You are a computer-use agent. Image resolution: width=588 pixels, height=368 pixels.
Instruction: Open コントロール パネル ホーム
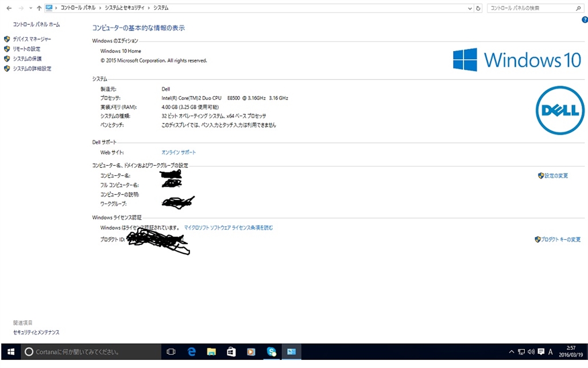tap(36, 24)
